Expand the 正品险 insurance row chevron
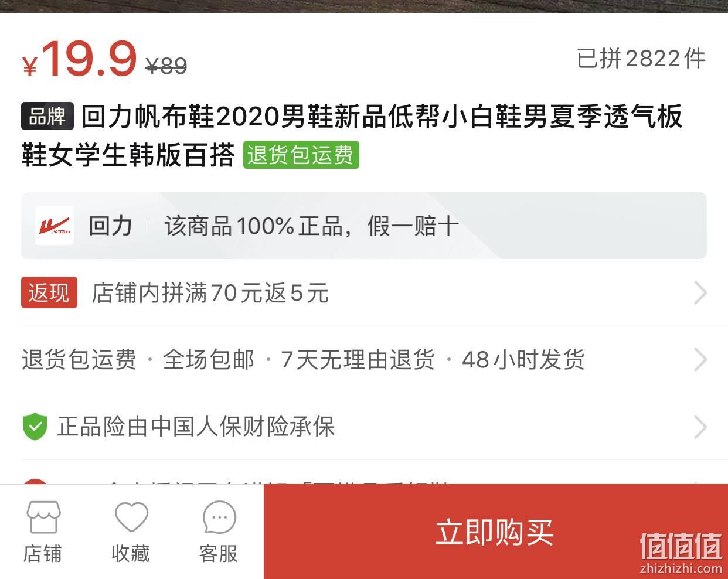 click(x=700, y=427)
